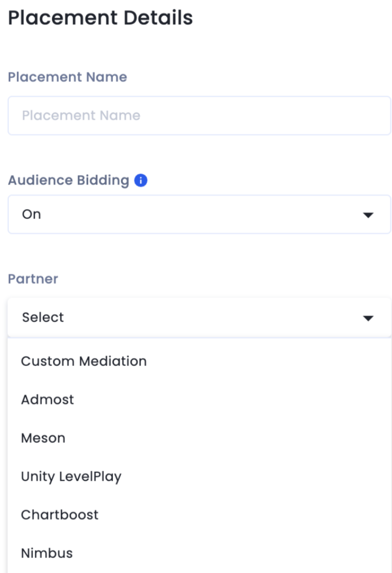
Task: Click the grey 'Placement Name' placeholder text
Action: tap(81, 116)
